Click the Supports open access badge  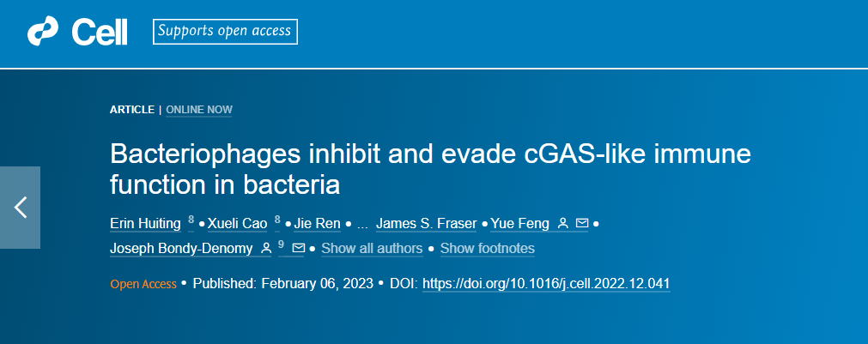tap(225, 32)
